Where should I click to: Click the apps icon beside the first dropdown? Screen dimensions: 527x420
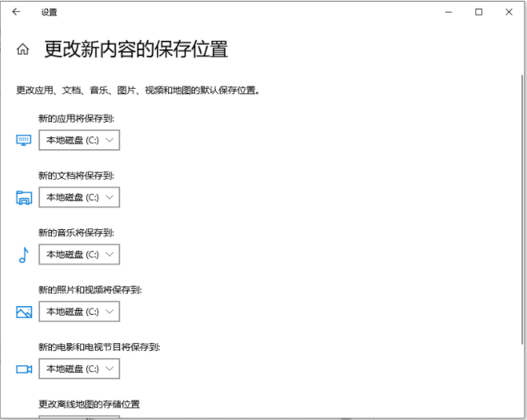(24, 141)
